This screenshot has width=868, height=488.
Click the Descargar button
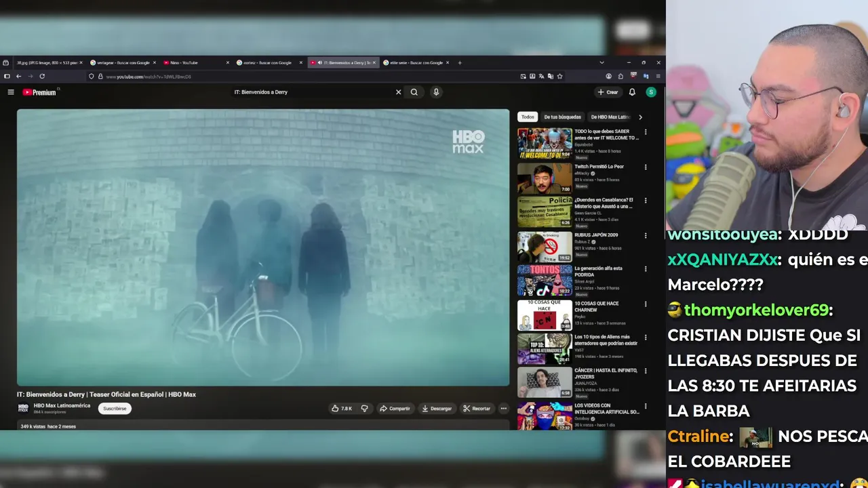pyautogui.click(x=437, y=409)
